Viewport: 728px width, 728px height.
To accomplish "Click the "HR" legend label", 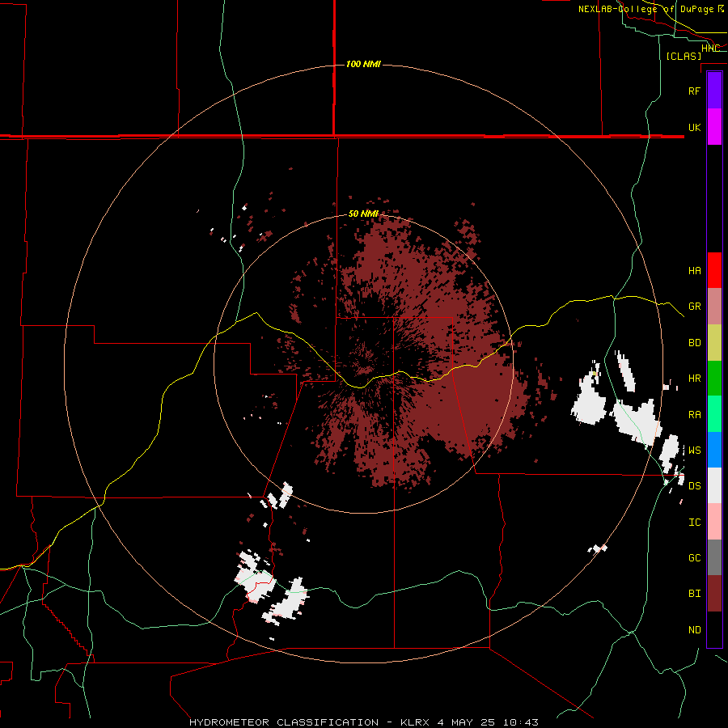I will [694, 379].
